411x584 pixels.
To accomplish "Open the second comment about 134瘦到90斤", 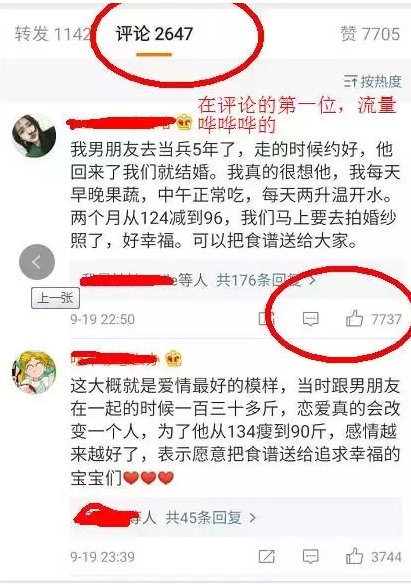I will (235, 432).
